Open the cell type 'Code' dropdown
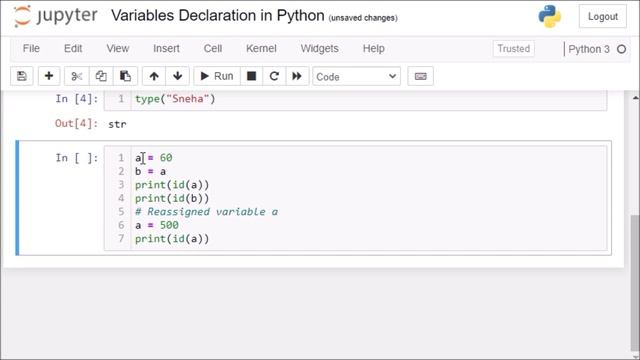Image resolution: width=640 pixels, height=360 pixels. (x=356, y=76)
